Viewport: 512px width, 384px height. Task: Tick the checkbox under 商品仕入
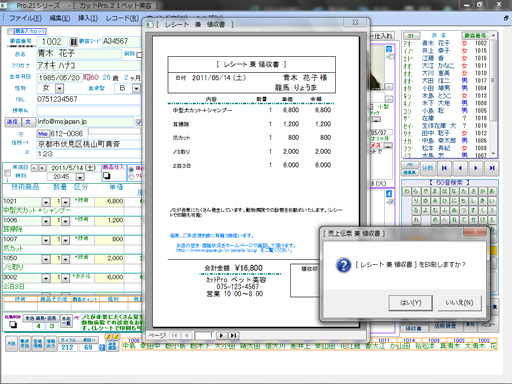pos(107,175)
